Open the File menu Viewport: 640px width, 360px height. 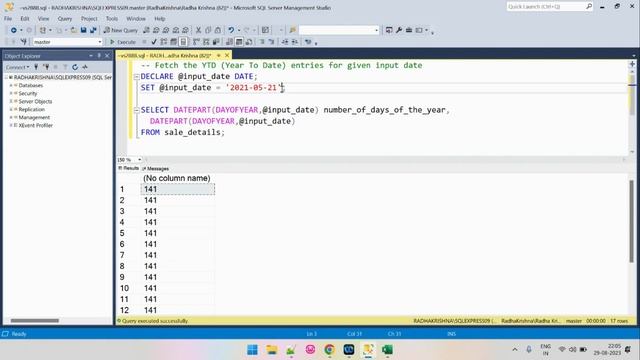click(x=8, y=19)
